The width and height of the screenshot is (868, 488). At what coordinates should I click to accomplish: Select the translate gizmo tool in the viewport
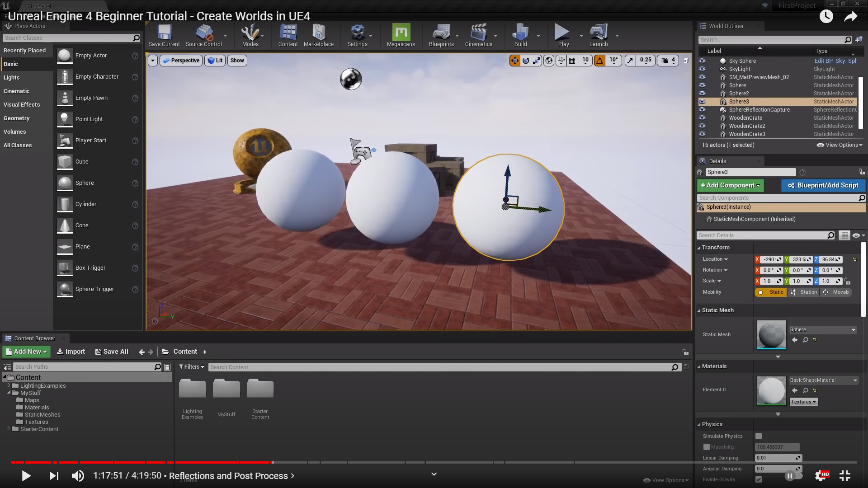(x=515, y=61)
